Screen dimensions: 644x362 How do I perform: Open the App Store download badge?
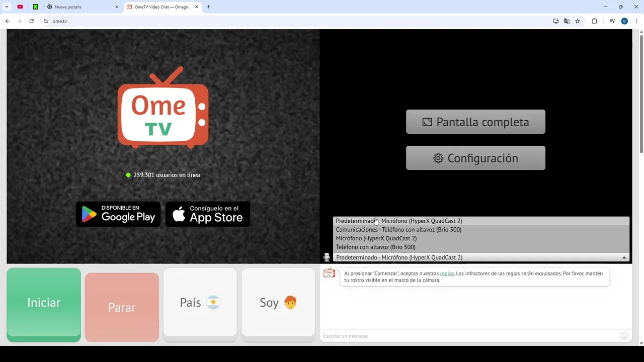click(x=208, y=214)
